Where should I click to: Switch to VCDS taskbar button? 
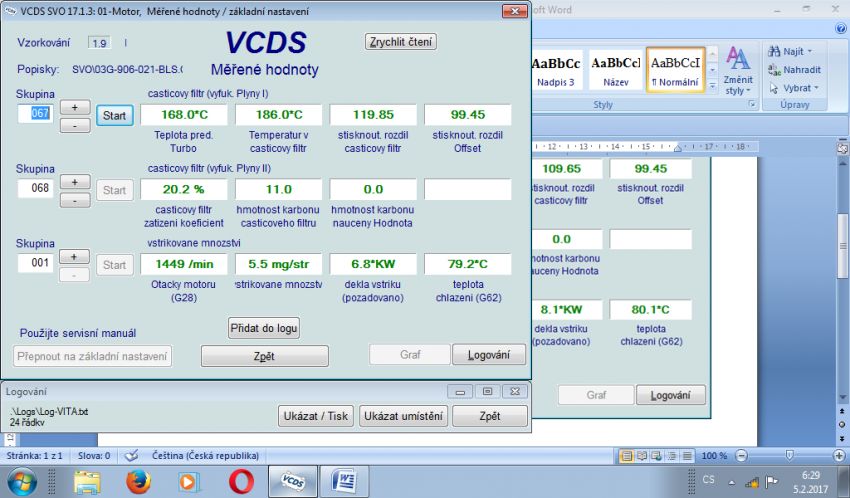click(293, 482)
